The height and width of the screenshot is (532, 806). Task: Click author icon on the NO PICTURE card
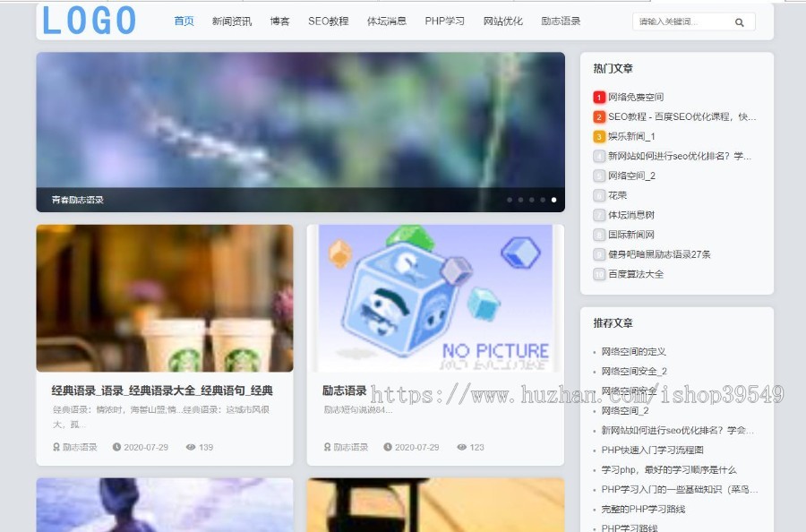tap(327, 447)
